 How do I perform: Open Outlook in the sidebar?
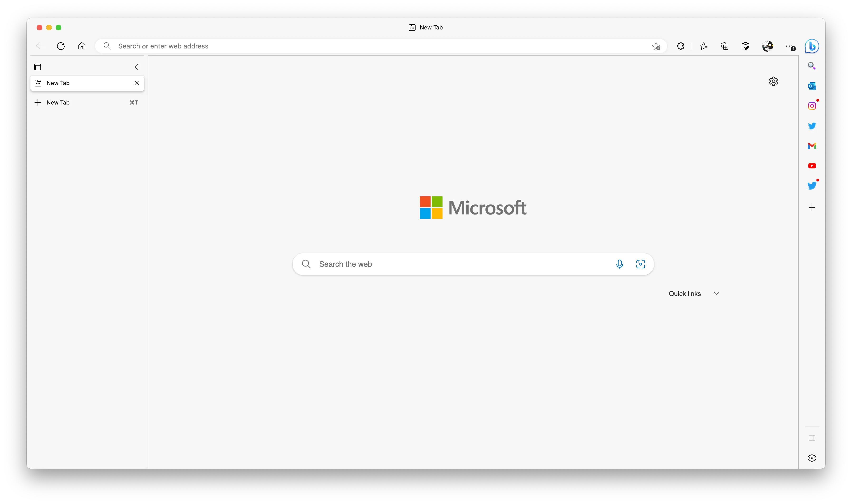click(812, 86)
